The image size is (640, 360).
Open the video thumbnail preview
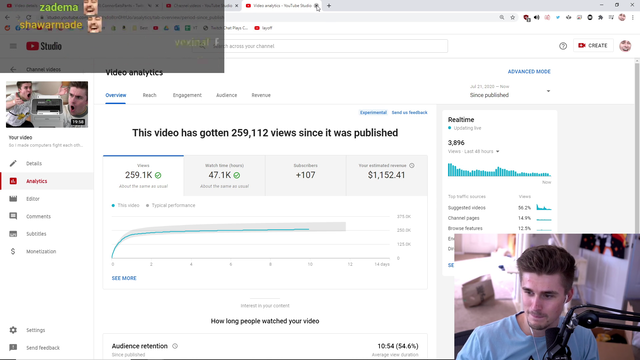coord(47,104)
